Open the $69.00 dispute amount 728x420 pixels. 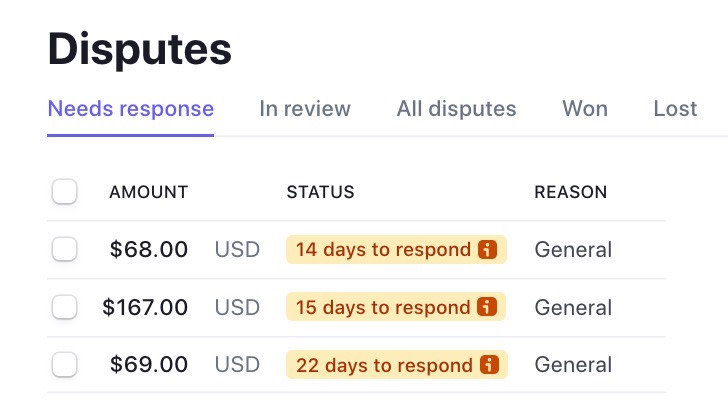point(149,364)
